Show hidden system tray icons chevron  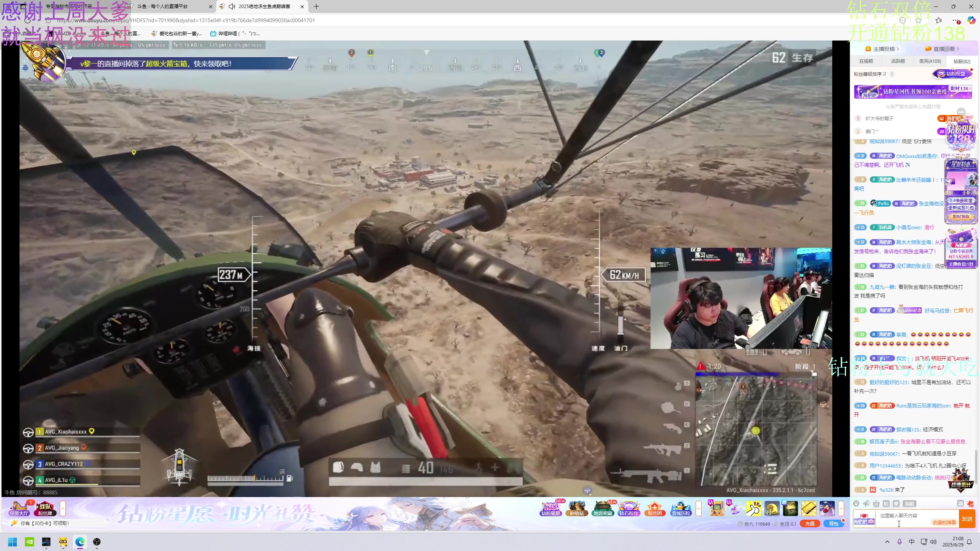coord(887,542)
